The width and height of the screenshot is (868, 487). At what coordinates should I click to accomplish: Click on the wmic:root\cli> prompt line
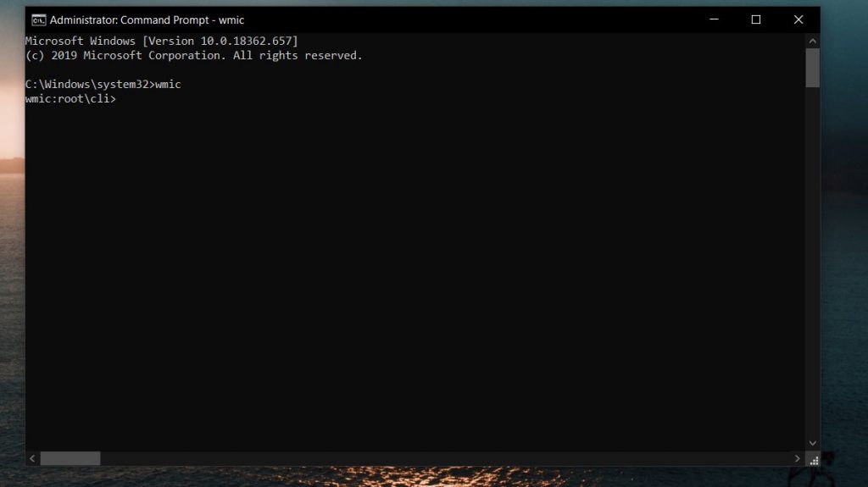point(70,99)
